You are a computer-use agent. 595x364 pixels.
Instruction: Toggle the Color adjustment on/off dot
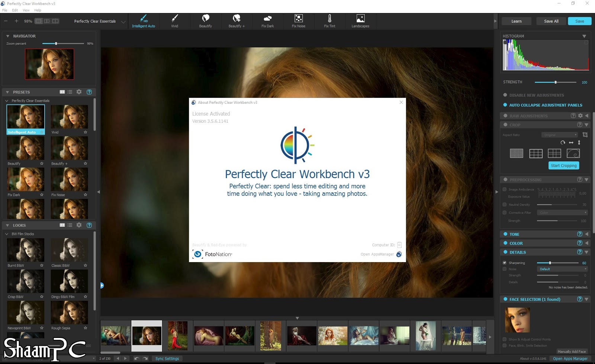(505, 243)
